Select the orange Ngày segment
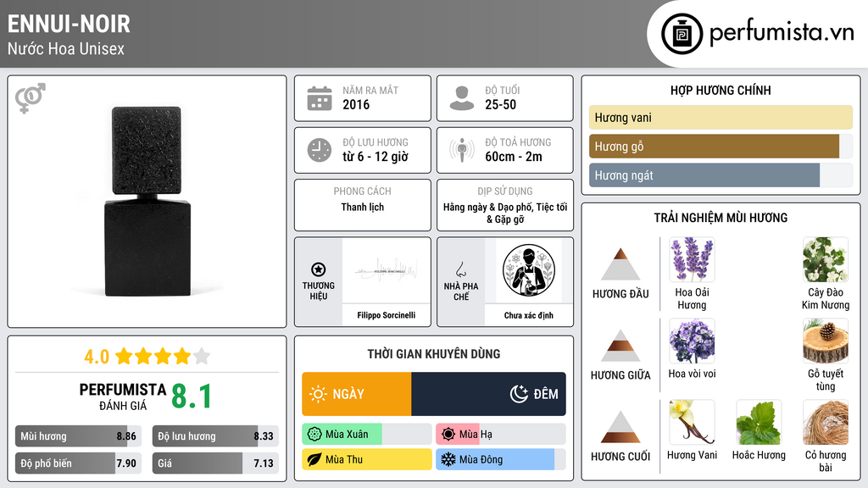This screenshot has width=868, height=488. [357, 394]
